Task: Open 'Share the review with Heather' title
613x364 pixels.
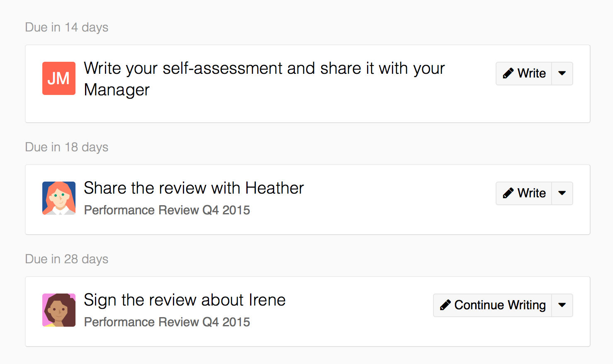Action: [194, 188]
